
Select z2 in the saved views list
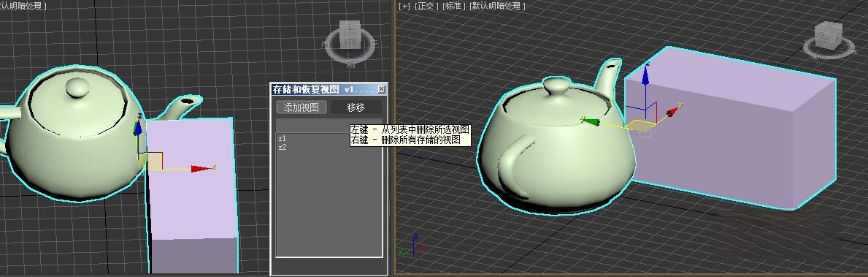(283, 148)
